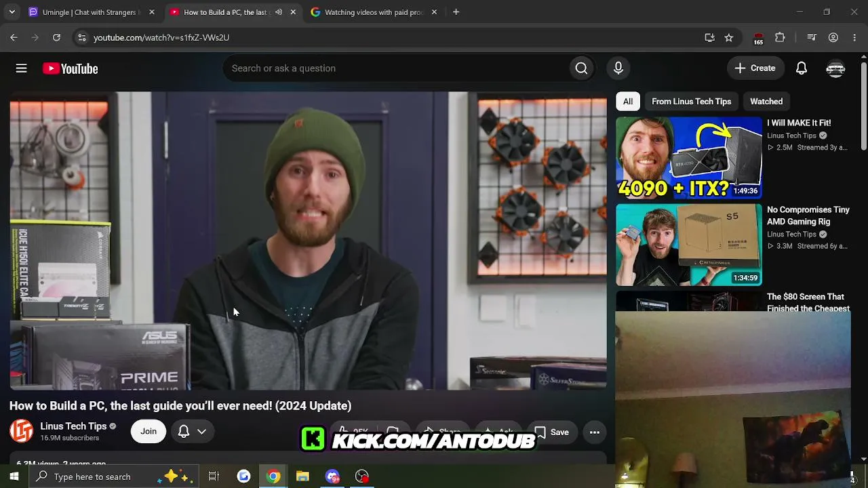Open No Compromises Tiny AMD Gaming Rig title
This screenshot has width=868, height=488.
808,216
